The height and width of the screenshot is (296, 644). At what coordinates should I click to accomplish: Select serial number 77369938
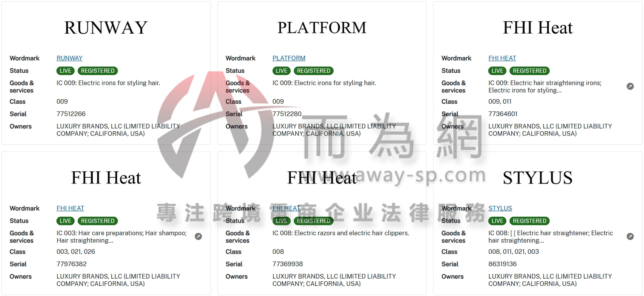point(288,264)
